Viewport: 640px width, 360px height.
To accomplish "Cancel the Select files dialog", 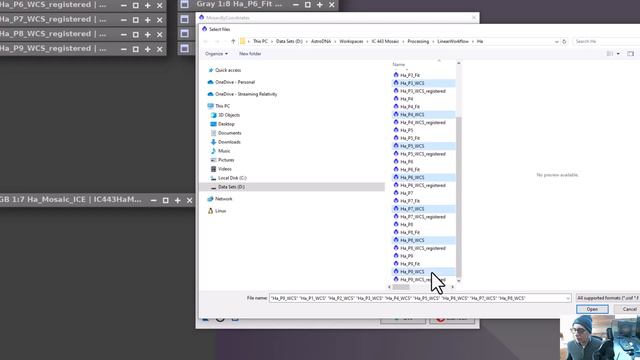I will tap(629, 309).
